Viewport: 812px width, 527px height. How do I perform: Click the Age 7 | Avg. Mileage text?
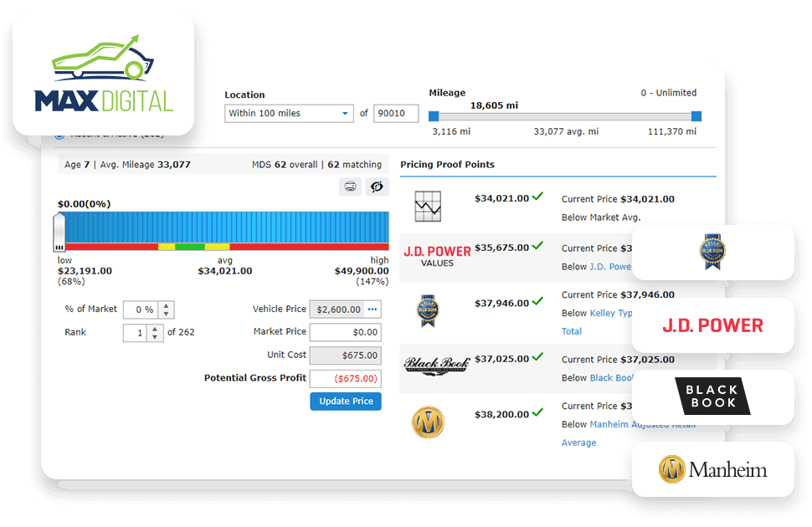click(x=127, y=165)
